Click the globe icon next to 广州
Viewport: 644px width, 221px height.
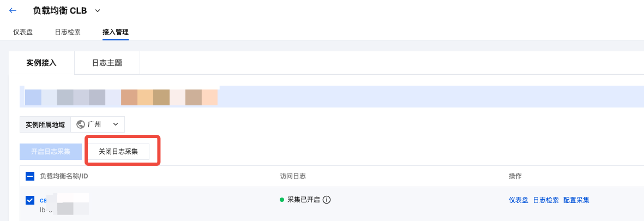[x=81, y=124]
